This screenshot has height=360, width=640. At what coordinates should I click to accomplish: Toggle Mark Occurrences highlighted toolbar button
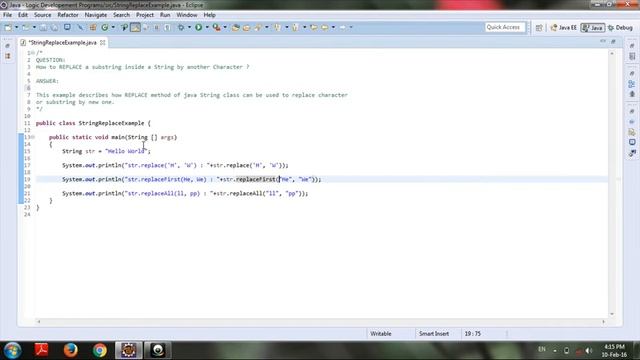[x=136, y=27]
